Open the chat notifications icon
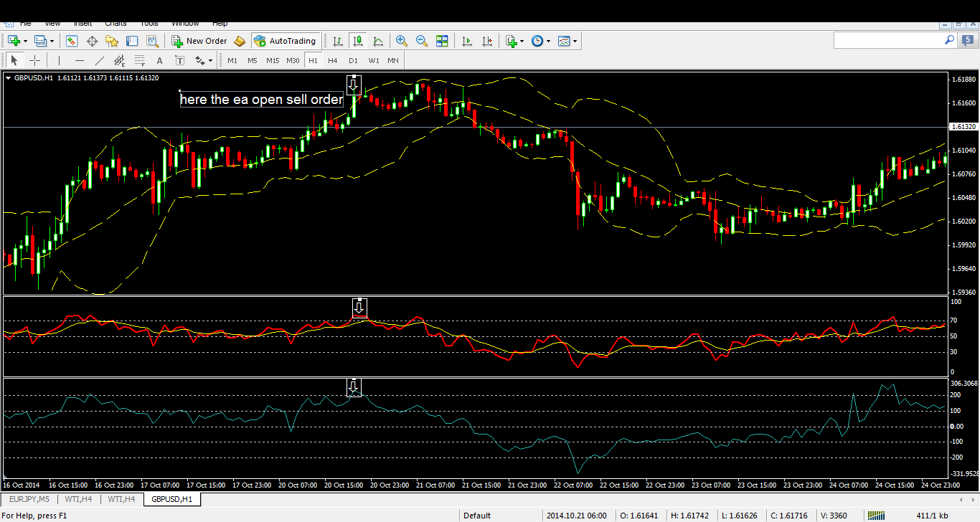The image size is (980, 522). 969,41
